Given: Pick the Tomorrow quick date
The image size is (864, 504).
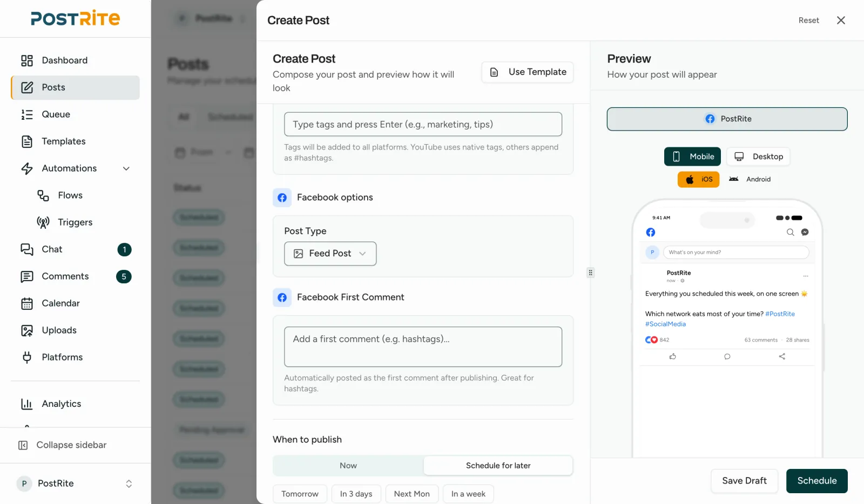Looking at the screenshot, I should click(x=300, y=494).
